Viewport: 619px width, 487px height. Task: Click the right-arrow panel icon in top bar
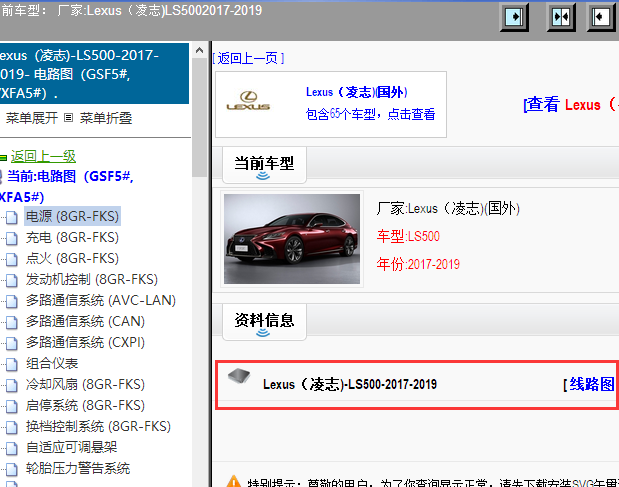coord(514,17)
